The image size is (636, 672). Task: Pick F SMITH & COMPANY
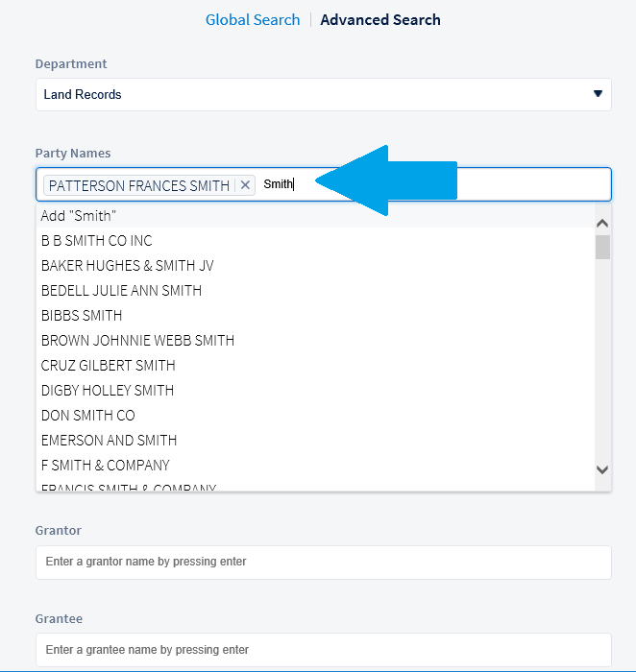(x=106, y=466)
